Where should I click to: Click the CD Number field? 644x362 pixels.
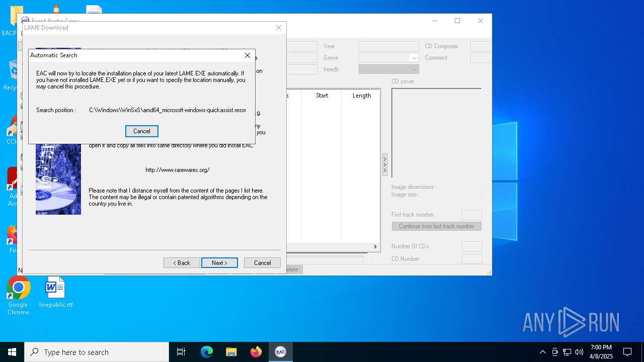[471, 259]
